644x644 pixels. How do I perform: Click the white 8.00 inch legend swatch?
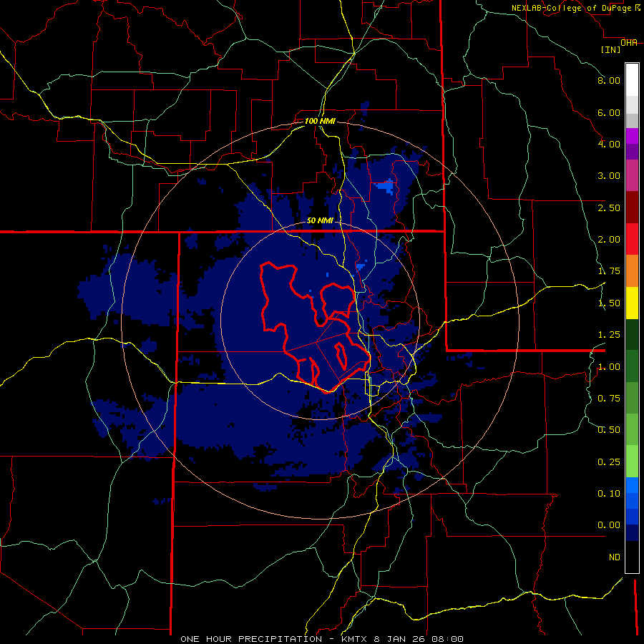[x=632, y=80]
